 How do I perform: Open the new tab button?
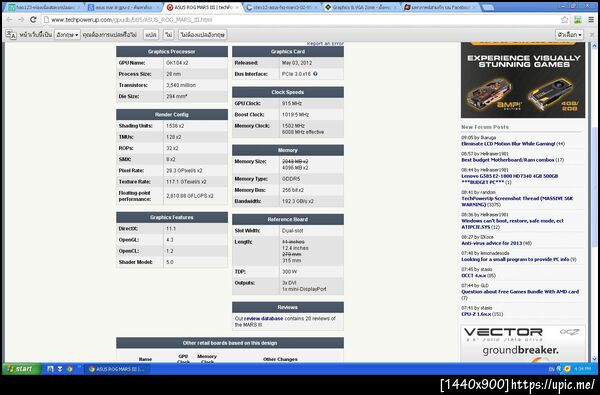tap(487, 7)
